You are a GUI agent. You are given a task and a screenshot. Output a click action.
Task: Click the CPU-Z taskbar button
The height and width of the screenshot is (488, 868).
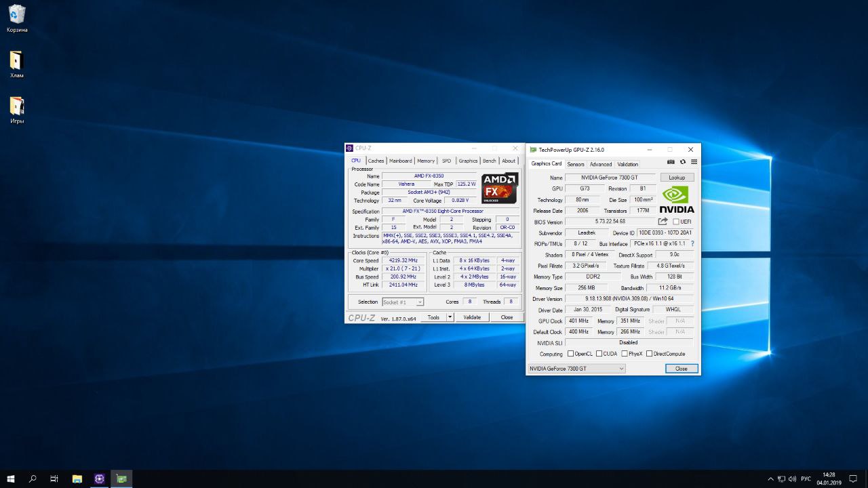point(100,479)
